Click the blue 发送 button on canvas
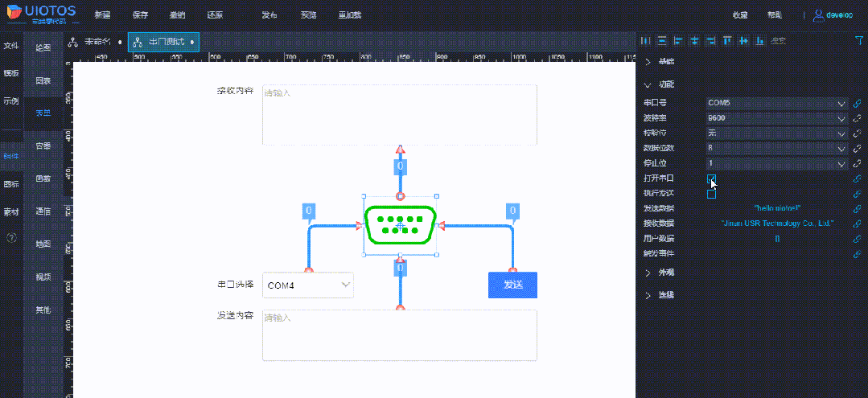This screenshot has height=398, width=868. click(512, 285)
